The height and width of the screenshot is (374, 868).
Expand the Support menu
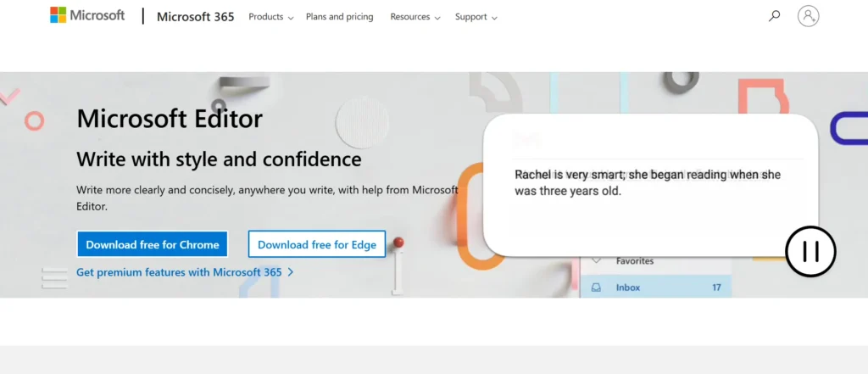click(x=476, y=17)
